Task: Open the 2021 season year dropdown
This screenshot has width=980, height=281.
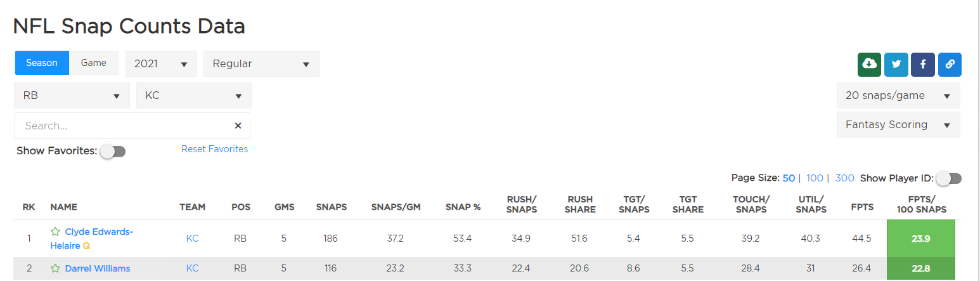Action: (161, 63)
